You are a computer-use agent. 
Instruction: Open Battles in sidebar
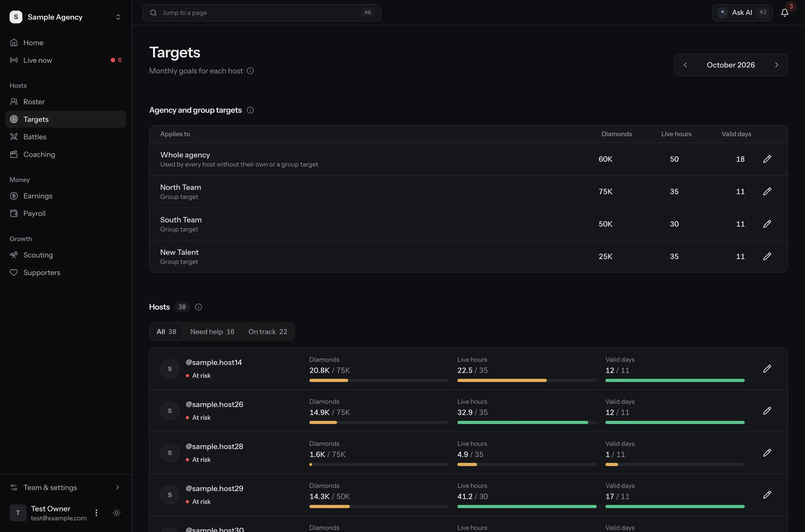66,137
